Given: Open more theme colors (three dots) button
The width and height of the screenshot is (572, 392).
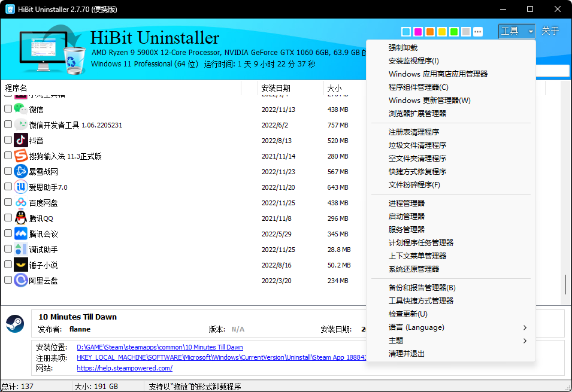Looking at the screenshot, I should coord(477,32).
